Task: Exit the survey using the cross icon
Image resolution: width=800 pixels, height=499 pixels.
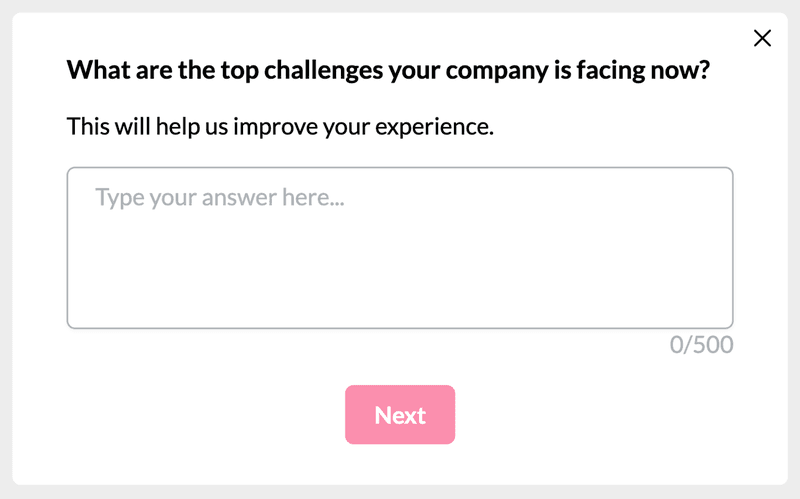Action: [762, 39]
